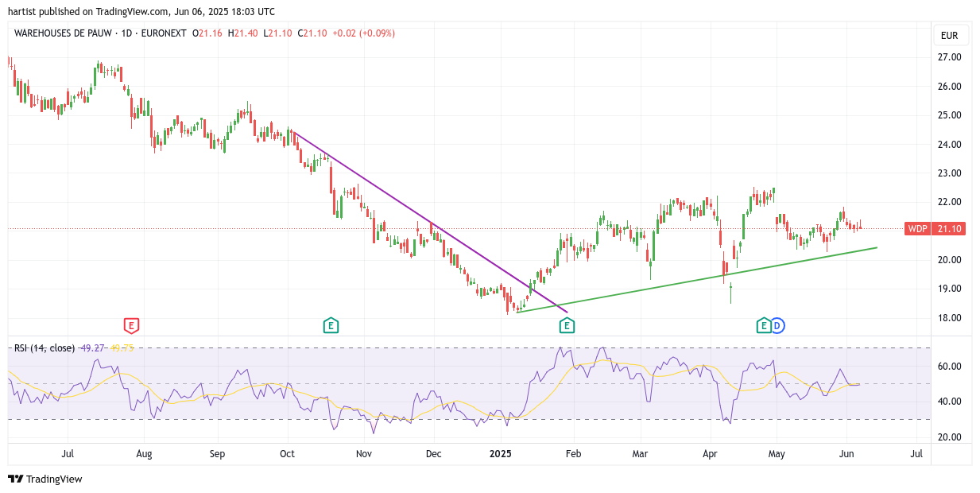Click the RSI 60.00 axis label
Screen dimensions: 980x493
[950, 367]
